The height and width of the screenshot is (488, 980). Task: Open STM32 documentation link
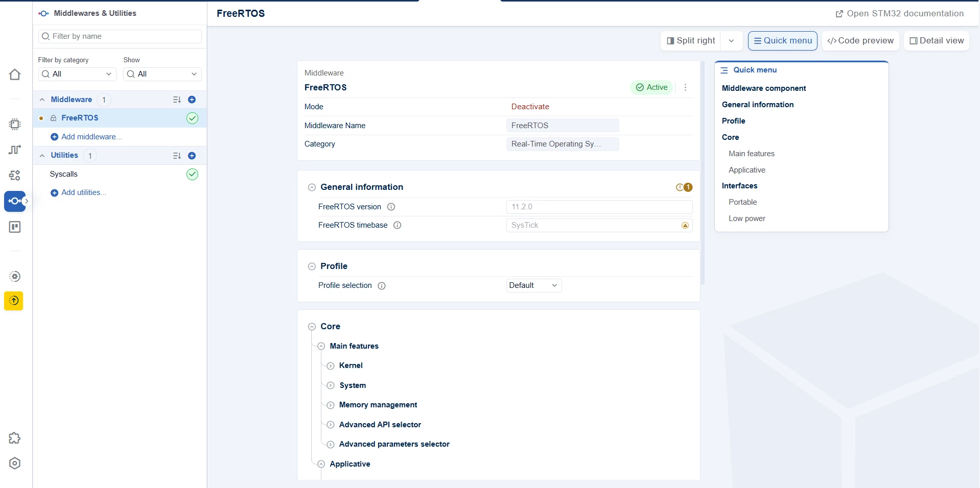(899, 14)
